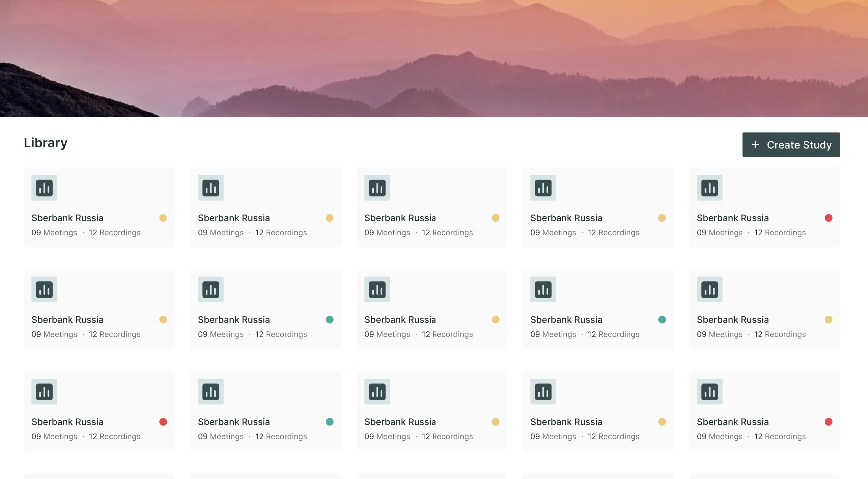Image resolution: width=868 pixels, height=479 pixels.
Task: Click the yellow dot on the first top-row card
Action: tap(163, 218)
